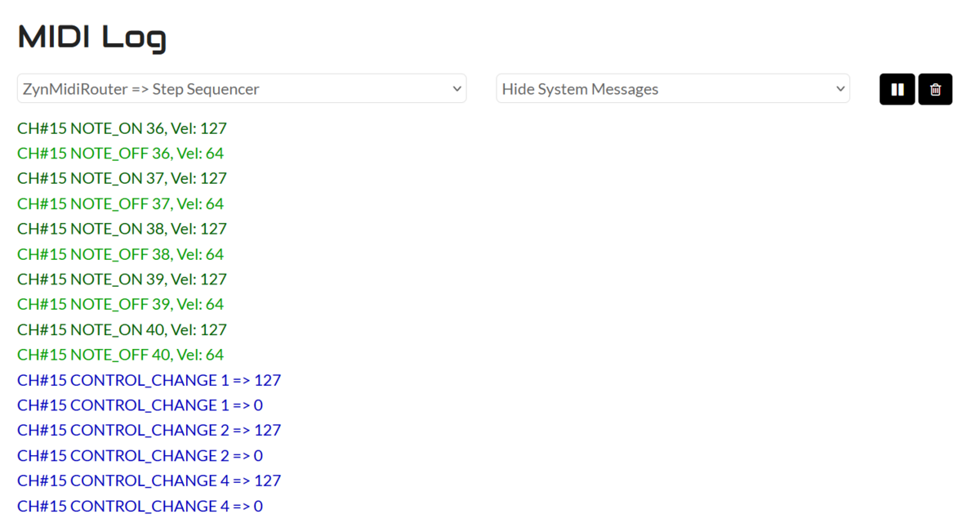Select the CONTROL_CHANGE 4 => 127 line
Screen dimensions: 980x532
coord(149,481)
